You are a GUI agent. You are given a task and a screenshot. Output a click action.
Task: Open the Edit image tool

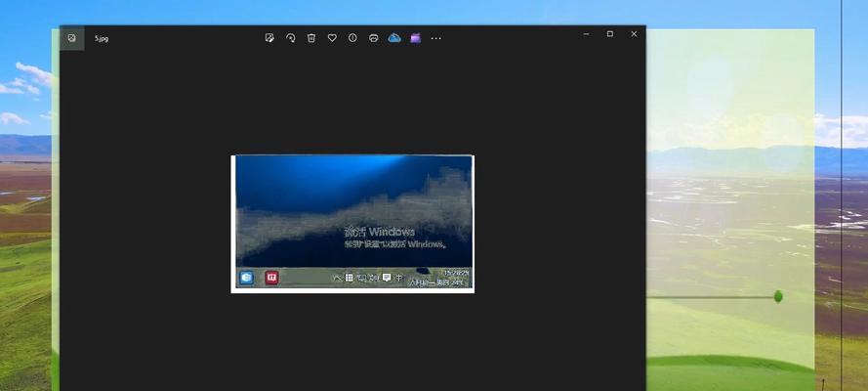click(269, 38)
